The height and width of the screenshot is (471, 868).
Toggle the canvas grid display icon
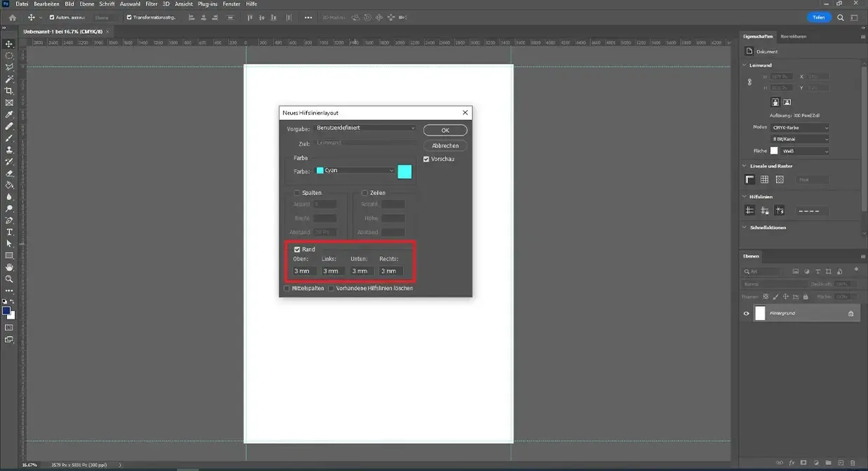763,179
